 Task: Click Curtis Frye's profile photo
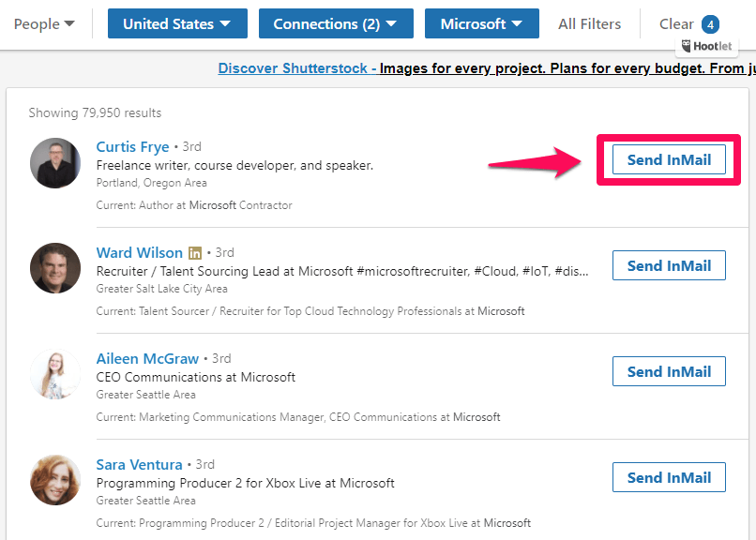[55, 163]
